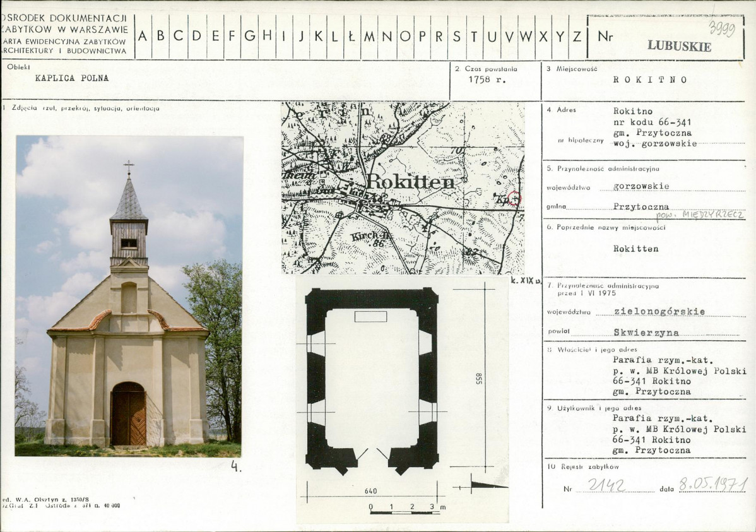Screen dimensions: 756x532
Task: Click the annotation k. XIX w.
Action: tap(526, 280)
